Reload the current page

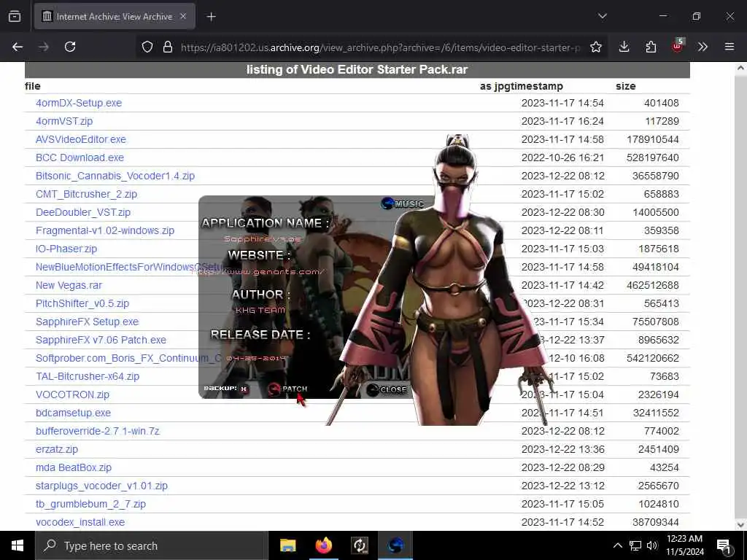[x=70, y=47]
